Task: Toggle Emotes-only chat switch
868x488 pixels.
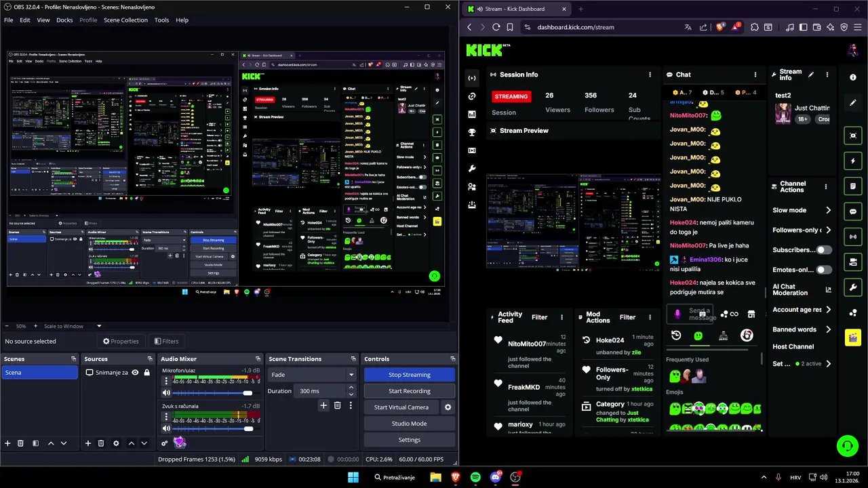Action: pyautogui.click(x=823, y=270)
